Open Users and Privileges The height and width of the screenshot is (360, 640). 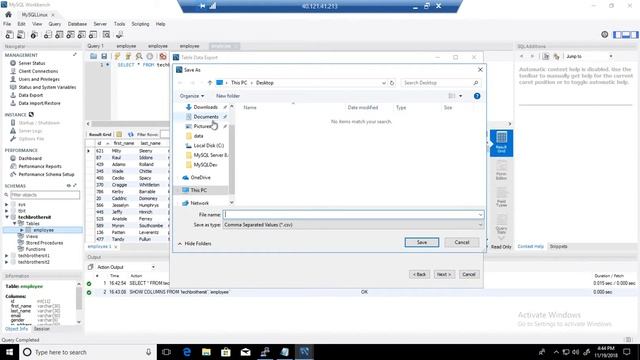pos(39,79)
